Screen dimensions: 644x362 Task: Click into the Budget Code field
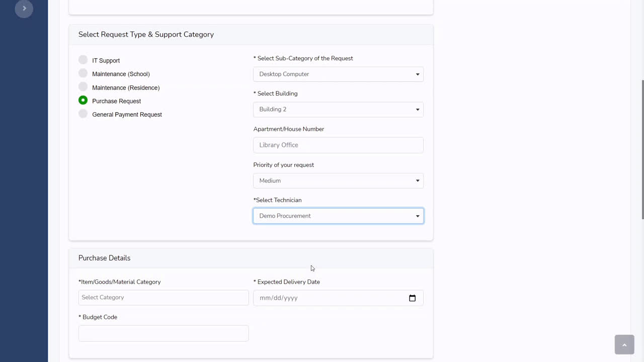pos(163,333)
